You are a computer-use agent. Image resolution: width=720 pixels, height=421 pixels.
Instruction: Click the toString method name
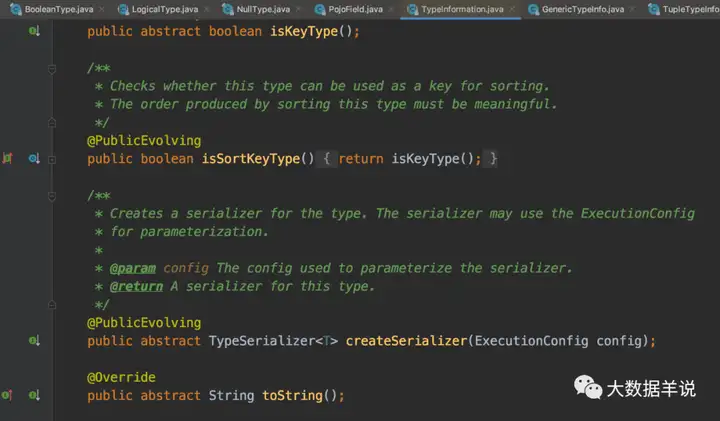(292, 395)
